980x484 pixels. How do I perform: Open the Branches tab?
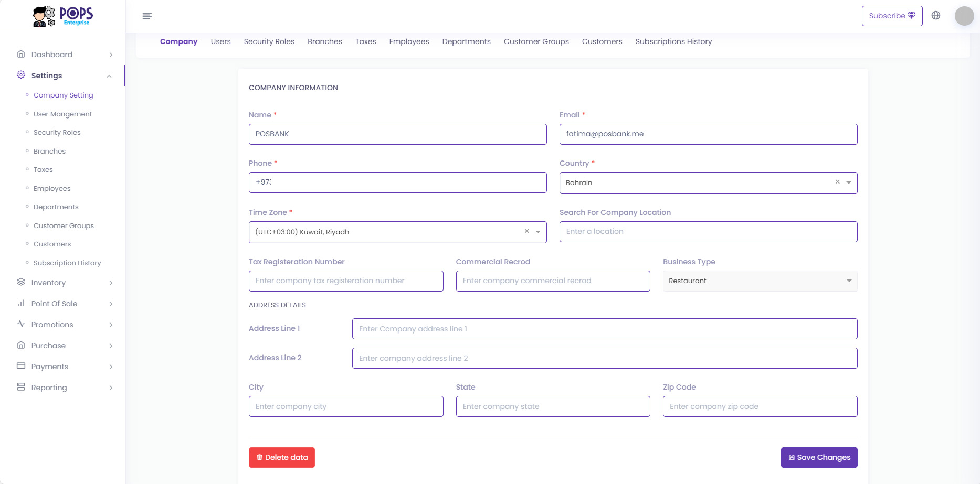coord(325,41)
